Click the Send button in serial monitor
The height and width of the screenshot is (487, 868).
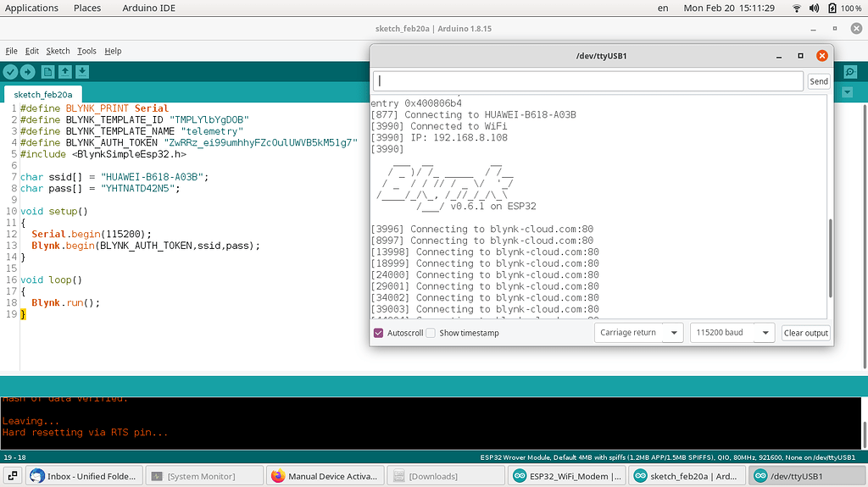coord(819,81)
